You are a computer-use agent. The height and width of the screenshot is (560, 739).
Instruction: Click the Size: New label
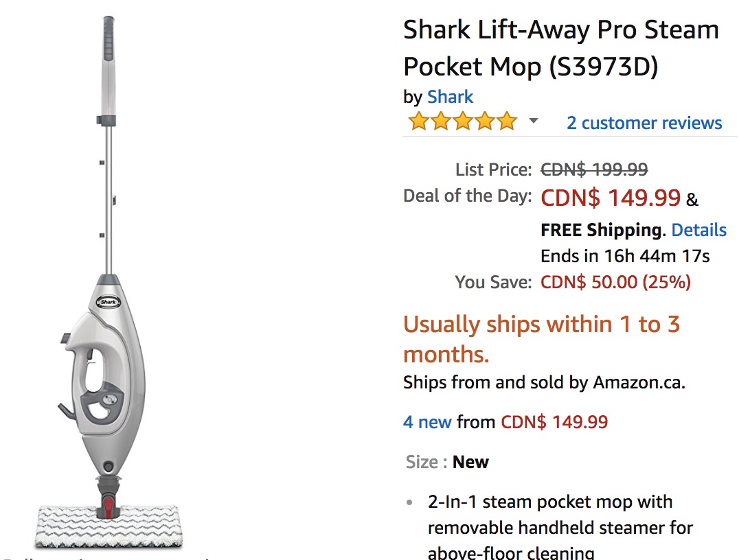coord(447,462)
